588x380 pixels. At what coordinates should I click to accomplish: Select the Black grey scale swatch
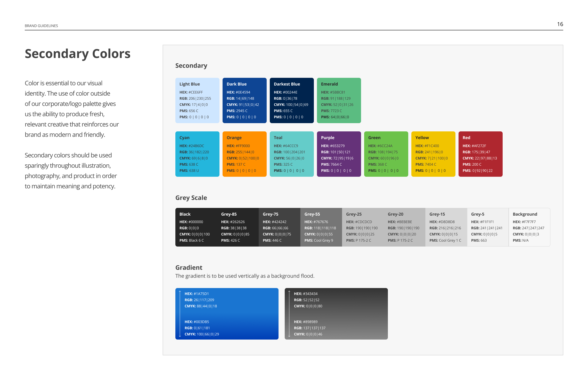[x=196, y=227]
